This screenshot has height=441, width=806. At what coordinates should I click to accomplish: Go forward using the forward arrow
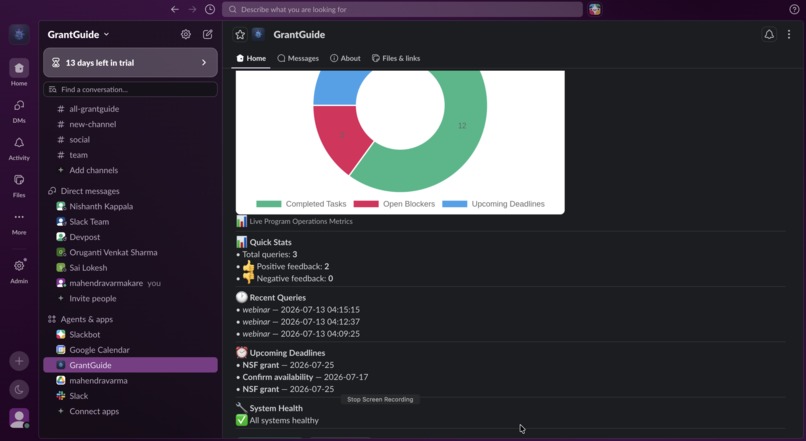pyautogui.click(x=192, y=9)
